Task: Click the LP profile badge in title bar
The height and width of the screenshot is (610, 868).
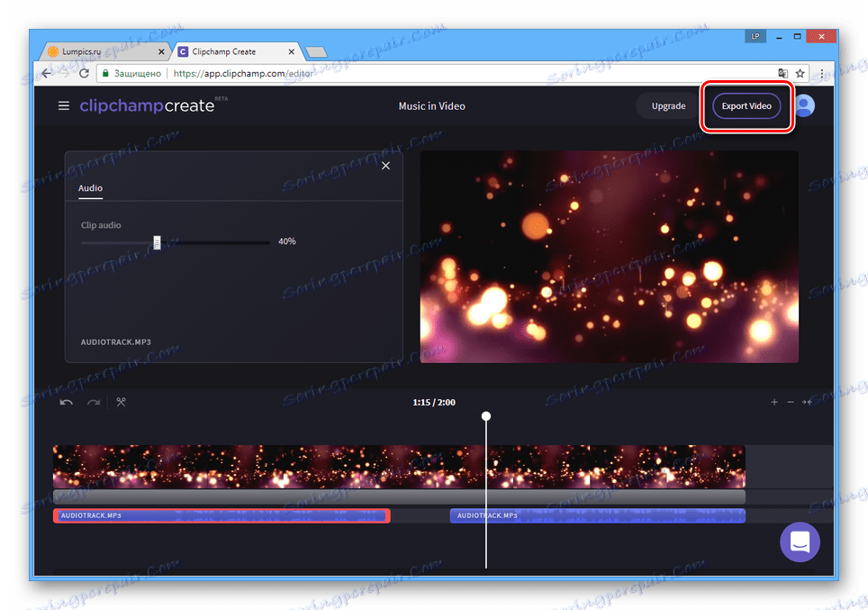Action: click(x=755, y=37)
